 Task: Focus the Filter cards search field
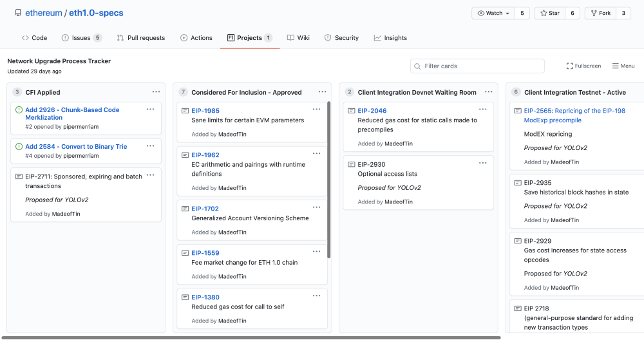[477, 66]
